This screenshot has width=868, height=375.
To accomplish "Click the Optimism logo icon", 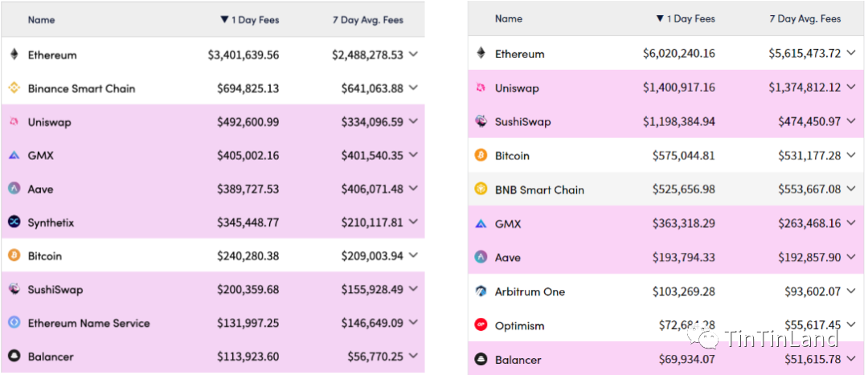I will (481, 325).
